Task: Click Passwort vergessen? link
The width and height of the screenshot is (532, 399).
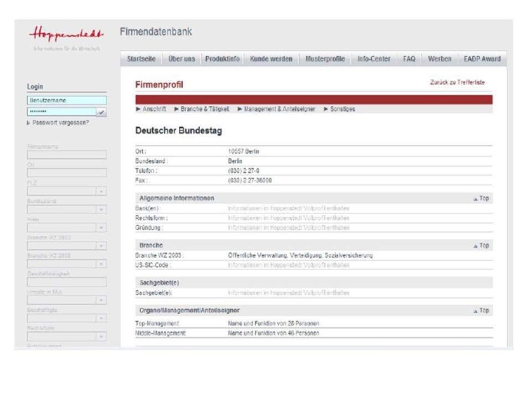Action: [x=60, y=123]
